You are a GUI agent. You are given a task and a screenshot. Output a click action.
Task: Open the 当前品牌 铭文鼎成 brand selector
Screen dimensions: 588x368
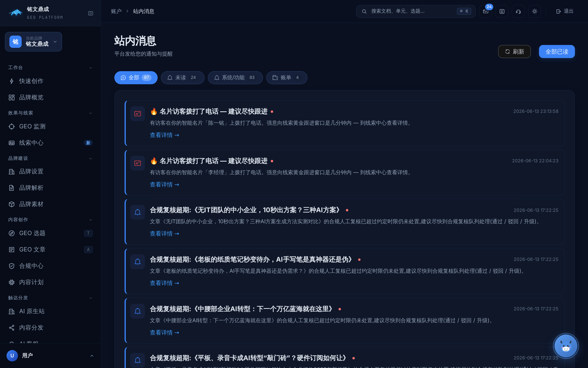pos(33,42)
